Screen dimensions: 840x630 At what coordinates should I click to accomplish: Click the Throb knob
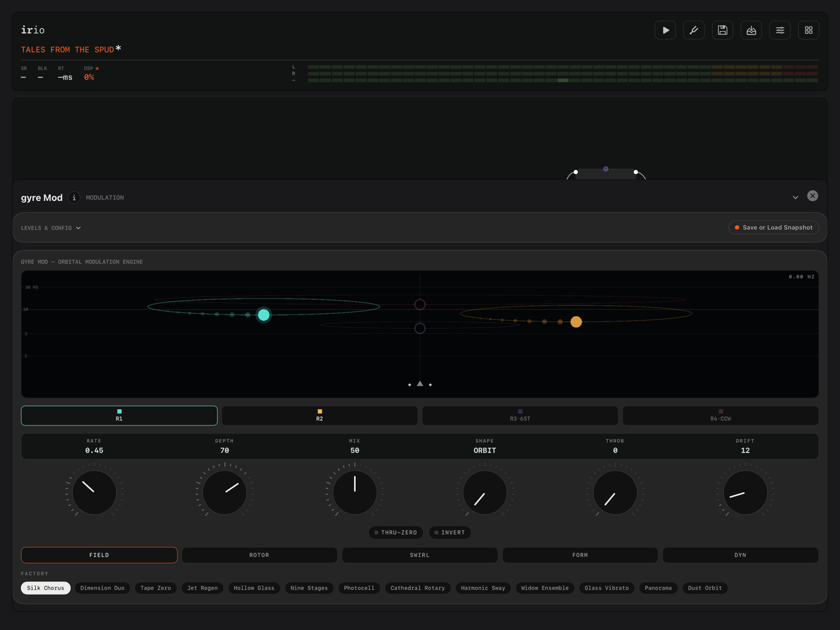point(615,492)
